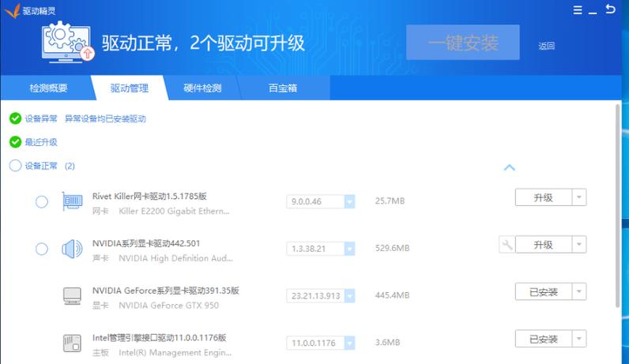The height and width of the screenshot is (364, 629).
Task: Toggle the 设备正常 (2) group selection circle
Action: click(15, 166)
